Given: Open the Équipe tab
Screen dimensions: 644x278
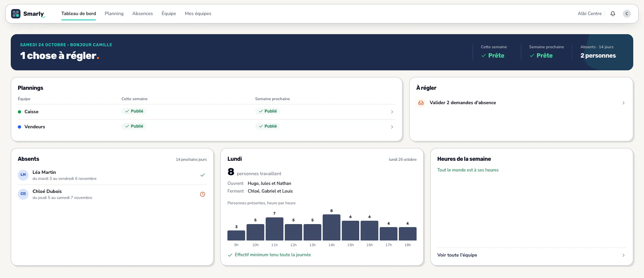Looking at the screenshot, I should (x=169, y=14).
